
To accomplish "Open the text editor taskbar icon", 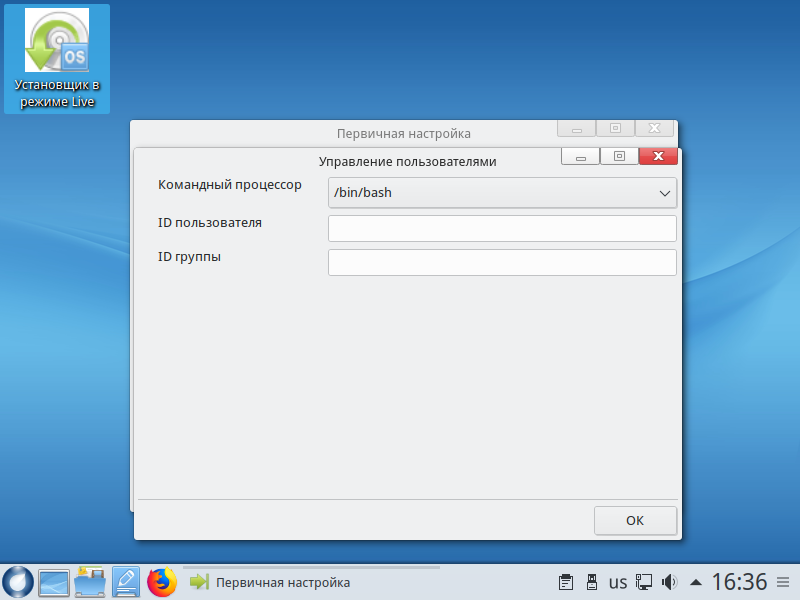I will pyautogui.click(x=125, y=582).
